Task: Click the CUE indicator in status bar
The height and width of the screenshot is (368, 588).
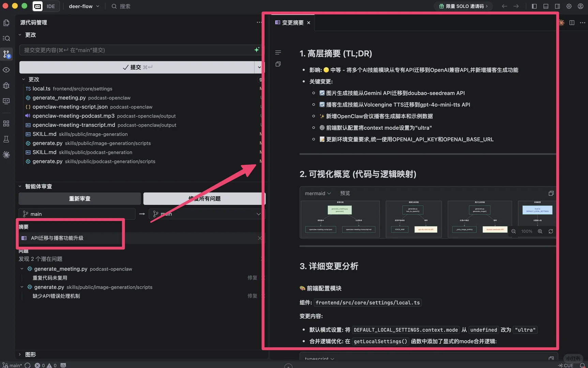Action: 566,365
